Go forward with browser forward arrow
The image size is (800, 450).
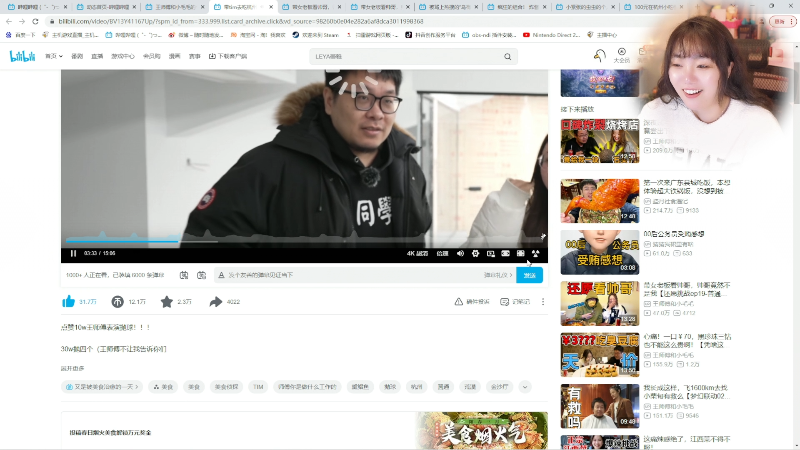coord(21,21)
